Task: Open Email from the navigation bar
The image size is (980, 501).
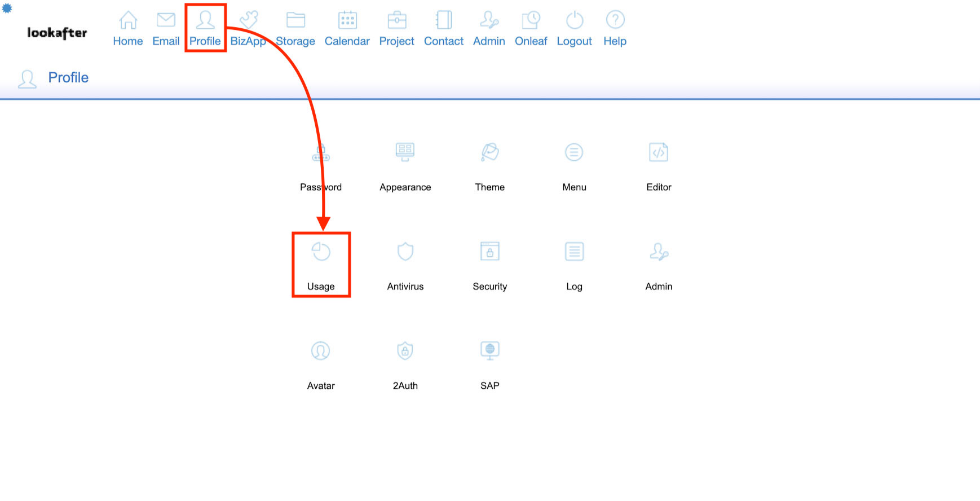Action: (166, 29)
